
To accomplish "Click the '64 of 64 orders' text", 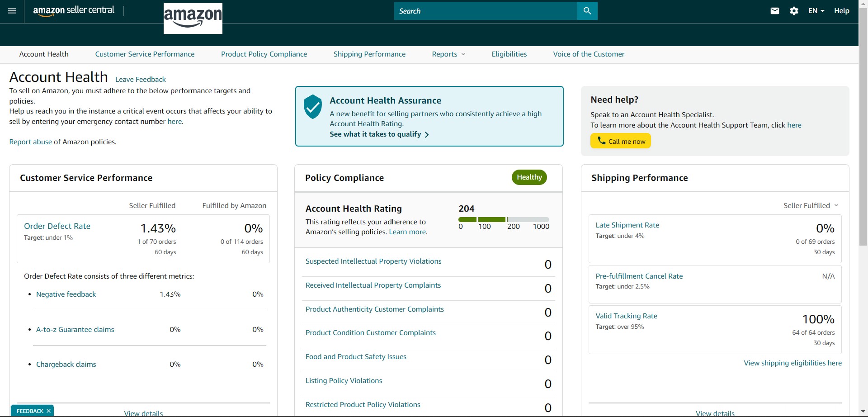I will pyautogui.click(x=813, y=333).
